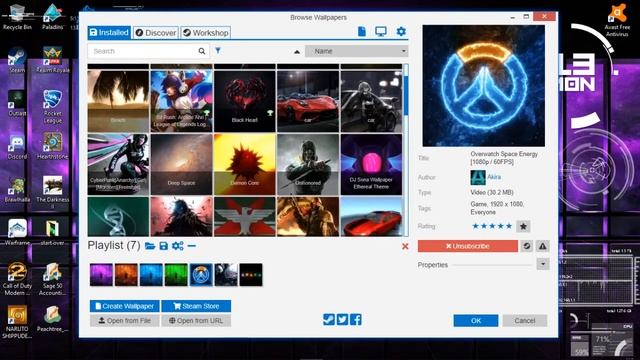Open Rocket League desktop shortcut
Image resolution: width=640 pixels, height=360 pixels.
tap(53, 107)
